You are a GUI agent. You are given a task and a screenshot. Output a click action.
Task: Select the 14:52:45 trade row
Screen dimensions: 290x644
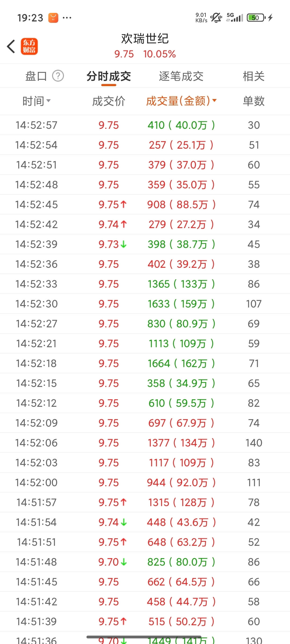(145, 204)
